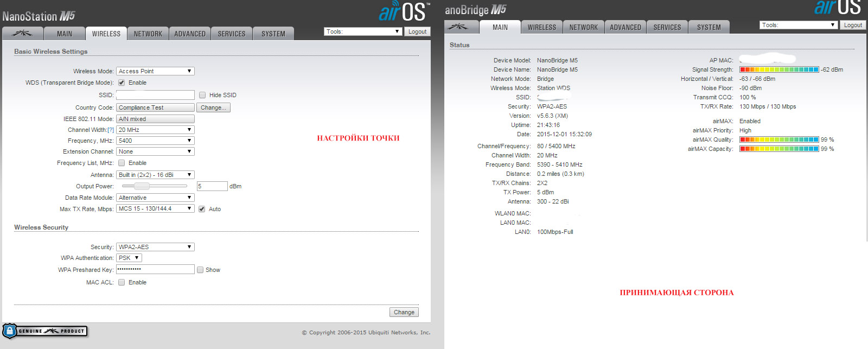Screen dimensions: 868x349
Task: Click the Change button at page bottom
Action: click(404, 312)
